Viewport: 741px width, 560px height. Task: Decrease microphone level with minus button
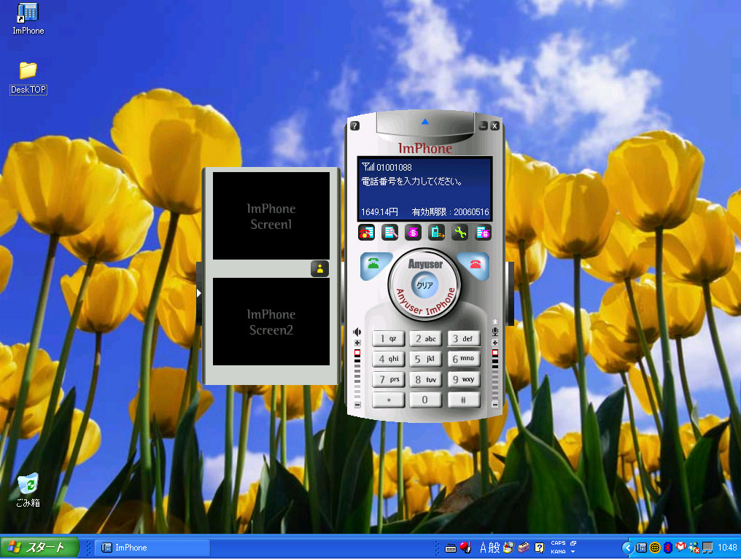[495, 405]
